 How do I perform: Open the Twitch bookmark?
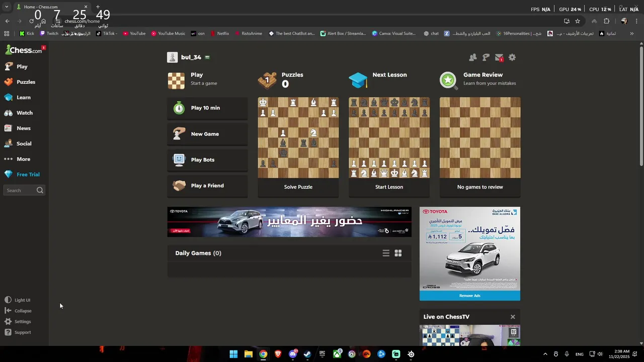49,34
